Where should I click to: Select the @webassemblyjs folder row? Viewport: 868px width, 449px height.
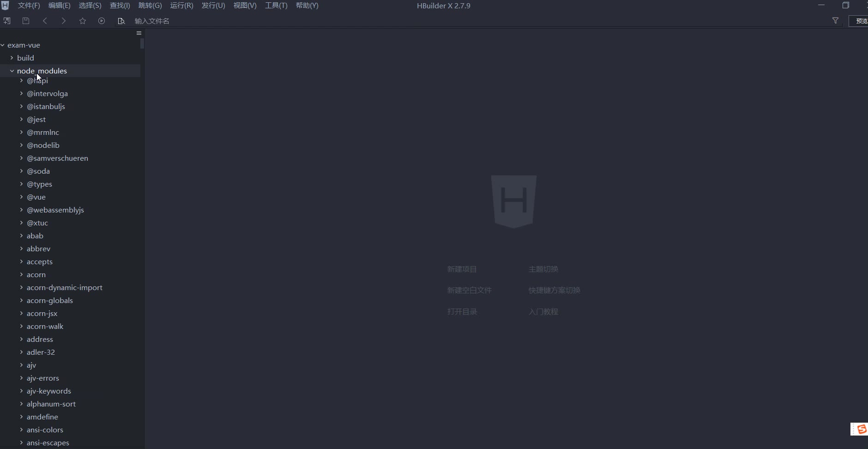pos(70,210)
